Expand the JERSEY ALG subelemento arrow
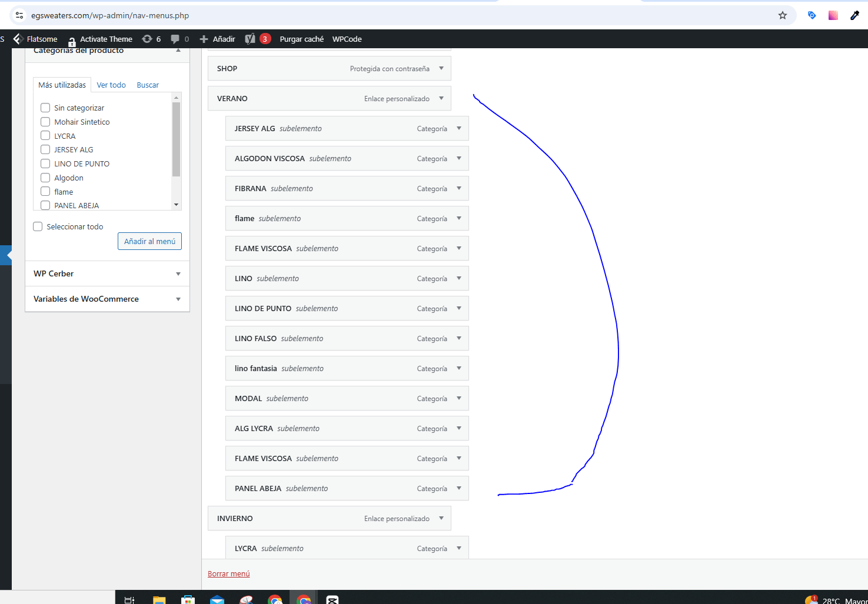868x604 pixels. coord(459,128)
